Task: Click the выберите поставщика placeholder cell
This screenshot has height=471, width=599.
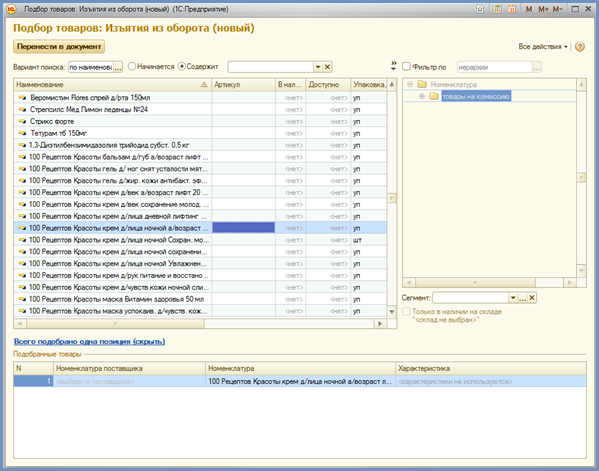Action: point(129,381)
